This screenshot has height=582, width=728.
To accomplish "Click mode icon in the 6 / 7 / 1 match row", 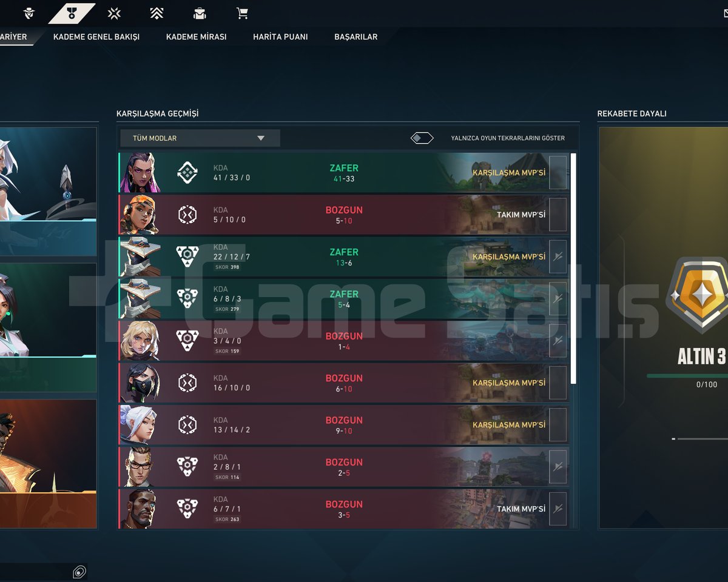I will 187,509.
